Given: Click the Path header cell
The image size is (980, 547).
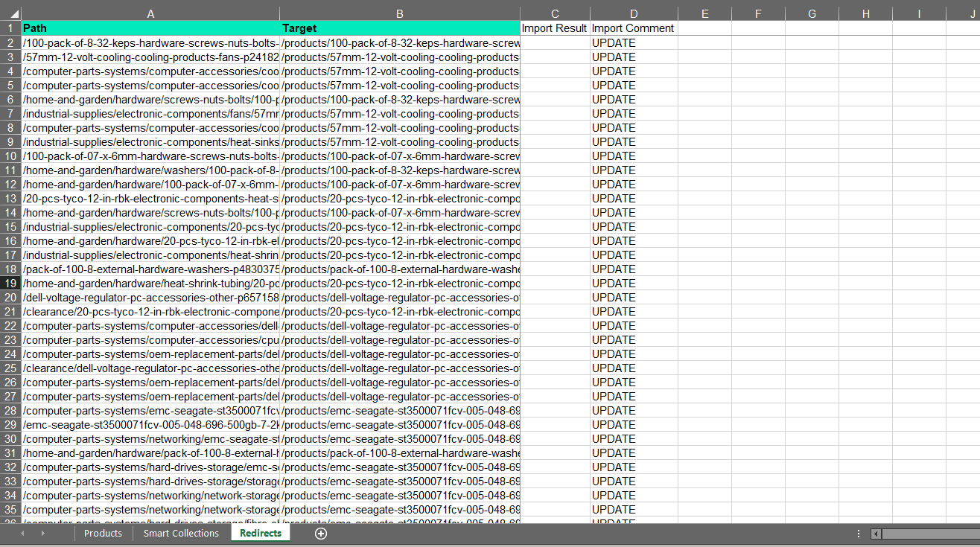Looking at the screenshot, I should [x=150, y=28].
